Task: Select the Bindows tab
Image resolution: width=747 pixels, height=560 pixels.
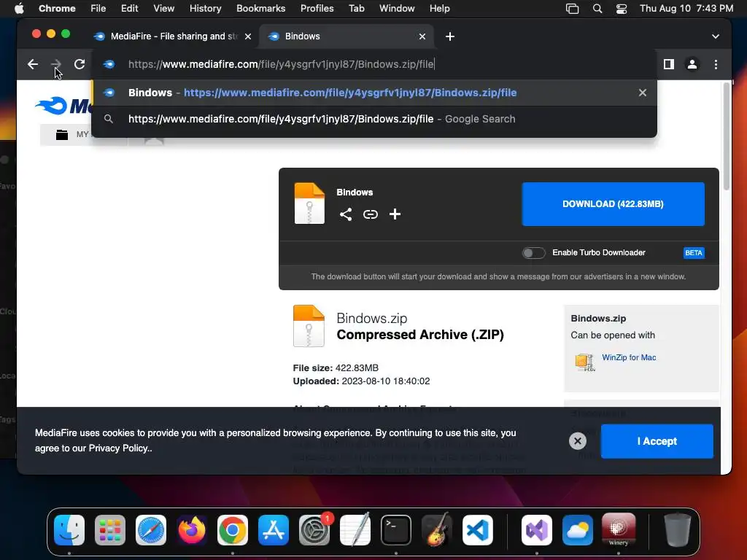Action: [x=347, y=36]
